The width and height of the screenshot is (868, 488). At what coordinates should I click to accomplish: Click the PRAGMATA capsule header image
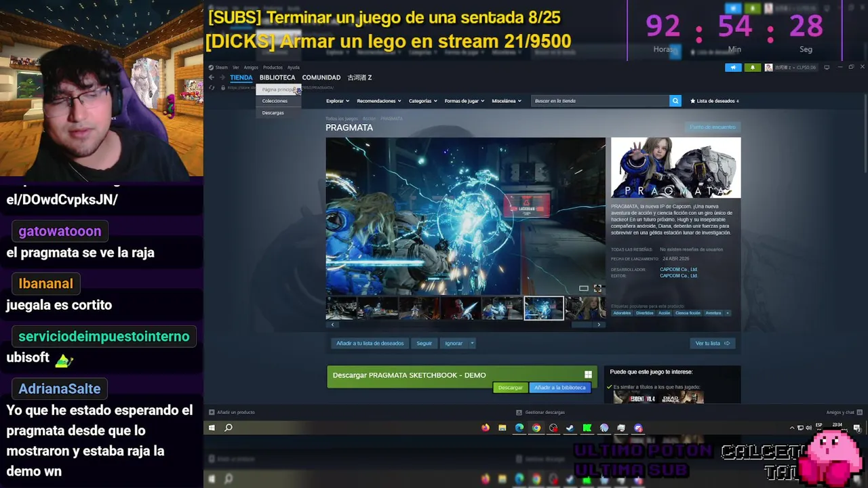675,167
